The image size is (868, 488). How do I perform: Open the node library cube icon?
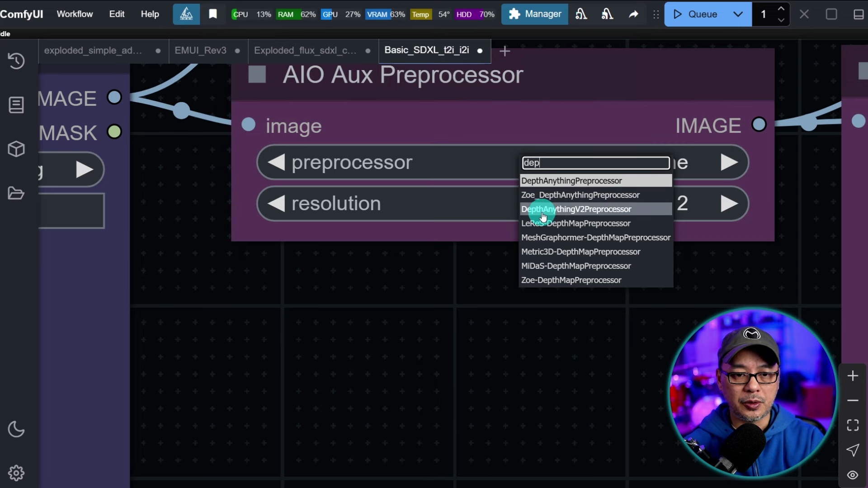click(x=16, y=149)
